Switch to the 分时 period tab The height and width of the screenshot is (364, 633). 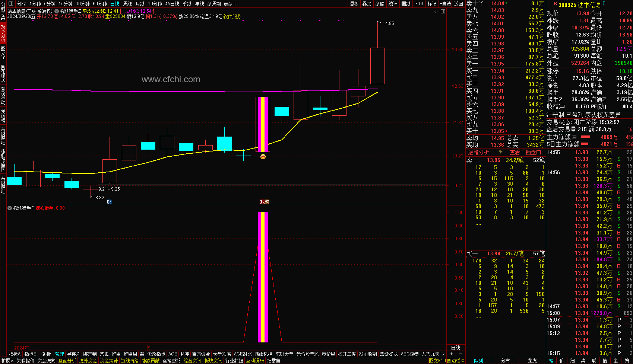pos(22,4)
